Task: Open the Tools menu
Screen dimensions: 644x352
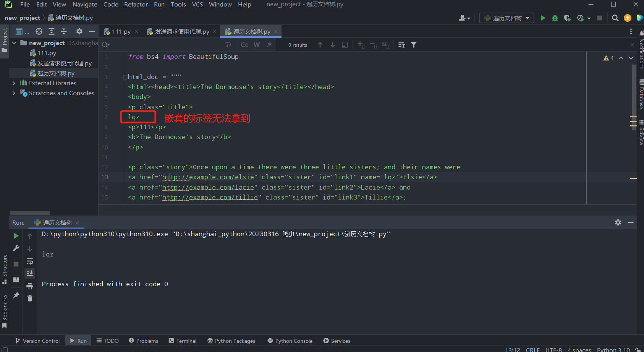Action: coord(178,5)
